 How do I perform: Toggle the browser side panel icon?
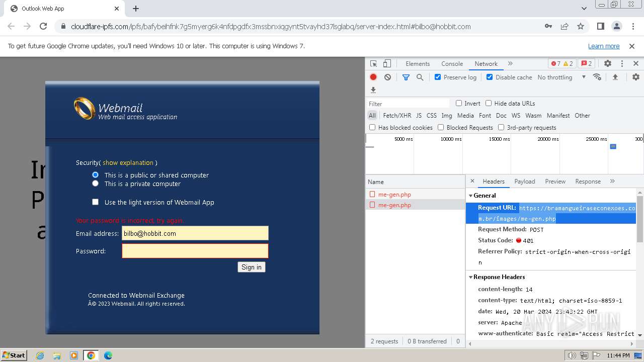click(x=601, y=27)
